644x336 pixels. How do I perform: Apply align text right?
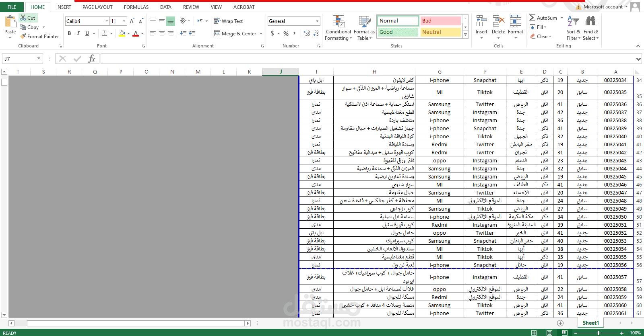click(171, 33)
